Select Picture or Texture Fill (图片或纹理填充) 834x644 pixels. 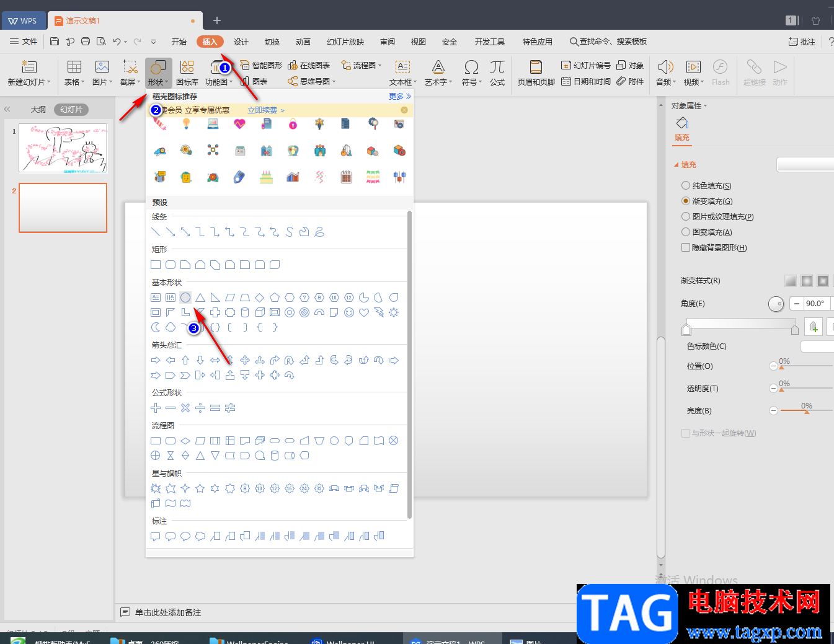click(686, 216)
